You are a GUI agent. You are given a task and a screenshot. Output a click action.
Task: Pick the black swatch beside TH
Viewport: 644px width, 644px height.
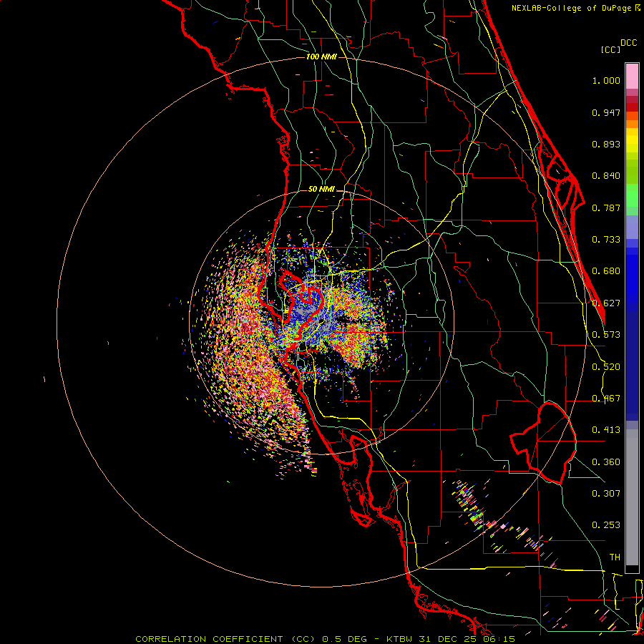point(632,569)
